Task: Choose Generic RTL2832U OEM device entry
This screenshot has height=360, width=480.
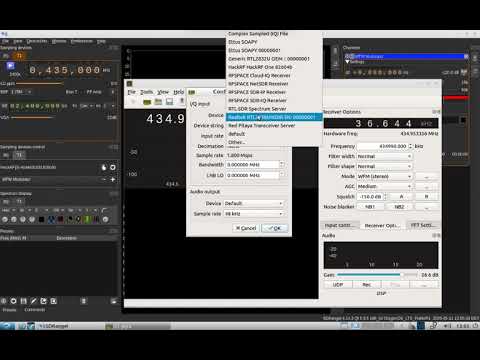Action: pyautogui.click(x=274, y=59)
